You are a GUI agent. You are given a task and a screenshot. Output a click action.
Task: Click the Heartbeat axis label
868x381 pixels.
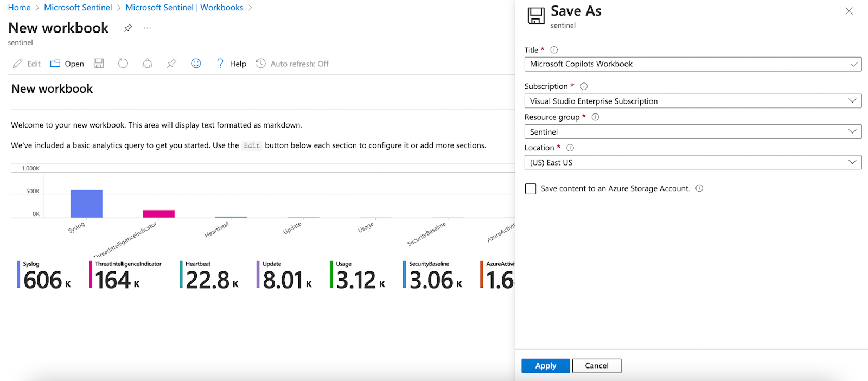[x=217, y=230]
